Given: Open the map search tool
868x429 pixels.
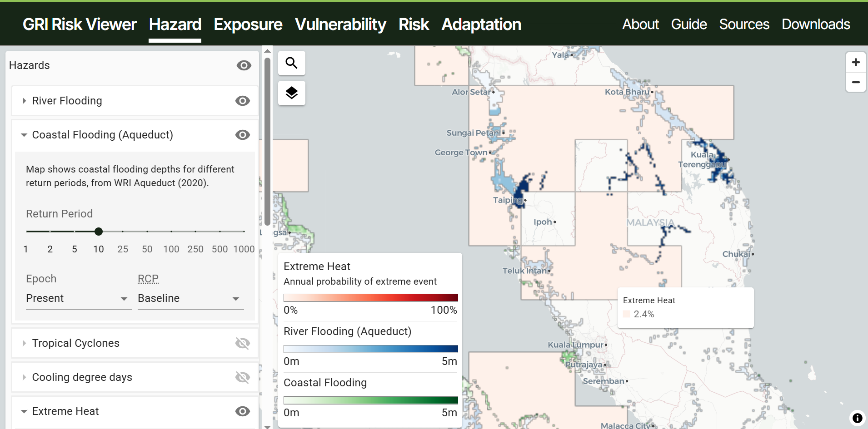Looking at the screenshot, I should tap(291, 63).
